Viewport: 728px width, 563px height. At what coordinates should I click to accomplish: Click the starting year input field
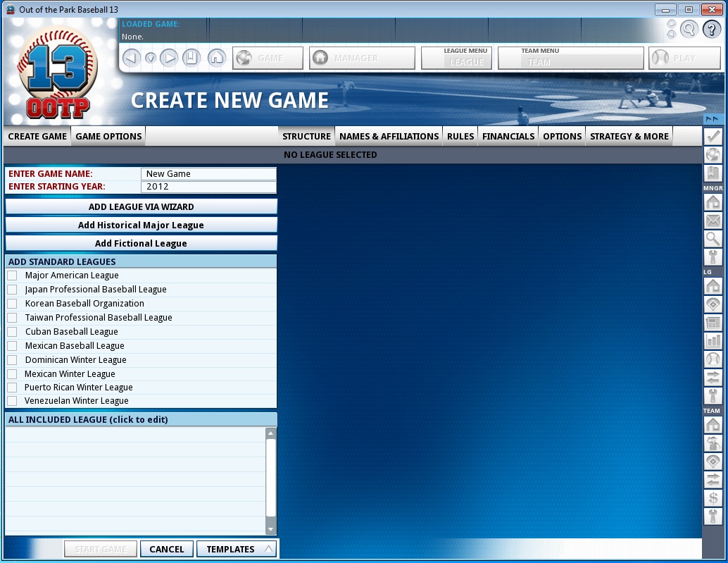click(208, 187)
